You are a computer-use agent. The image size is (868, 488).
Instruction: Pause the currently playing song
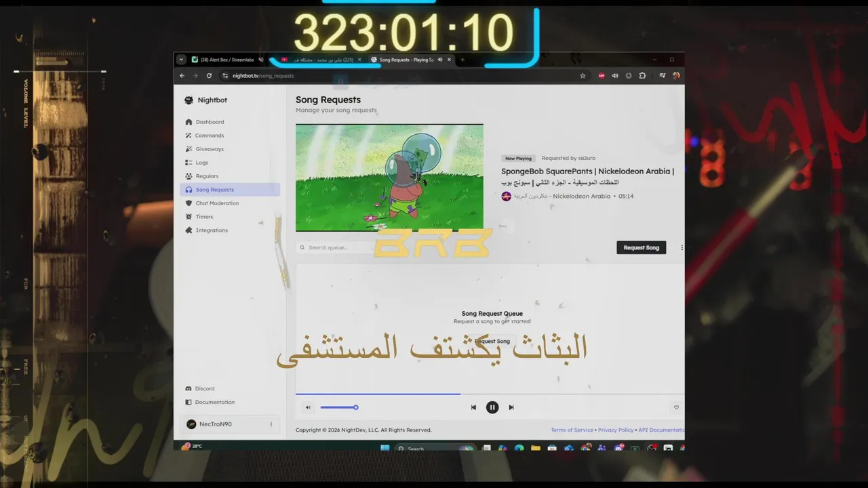(x=492, y=407)
